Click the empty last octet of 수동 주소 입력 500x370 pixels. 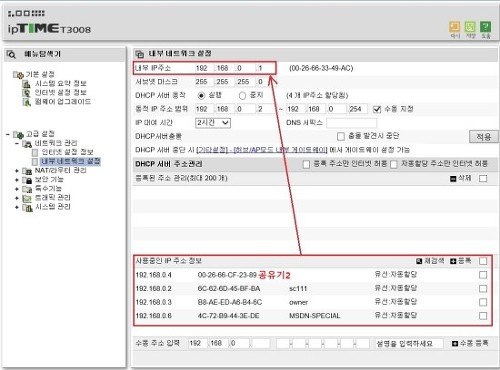[260, 343]
